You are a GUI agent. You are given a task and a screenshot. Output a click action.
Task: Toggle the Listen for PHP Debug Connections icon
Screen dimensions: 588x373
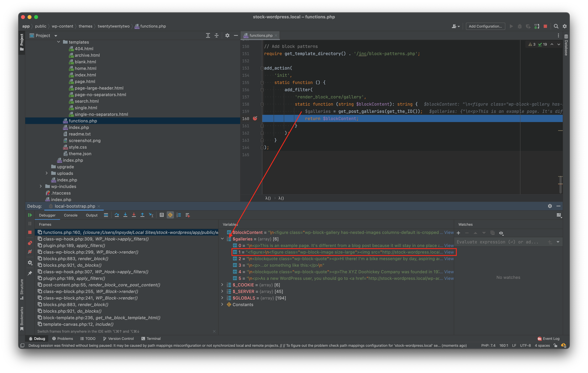click(537, 26)
